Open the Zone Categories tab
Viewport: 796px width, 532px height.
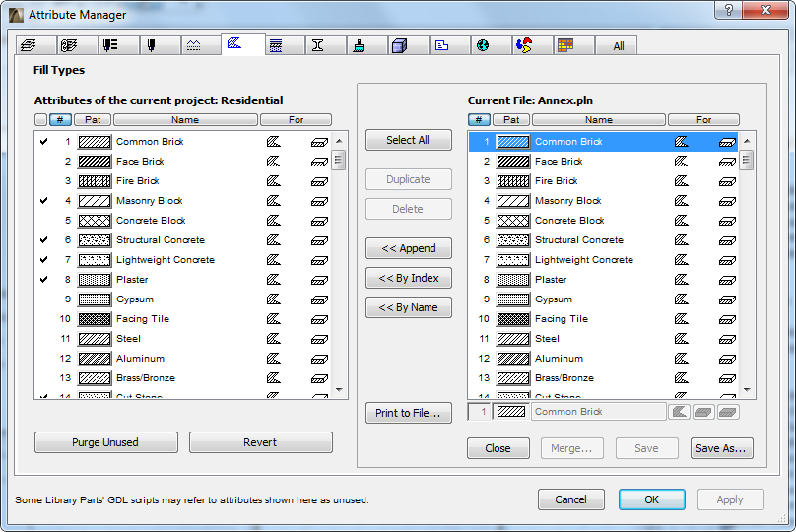451,45
